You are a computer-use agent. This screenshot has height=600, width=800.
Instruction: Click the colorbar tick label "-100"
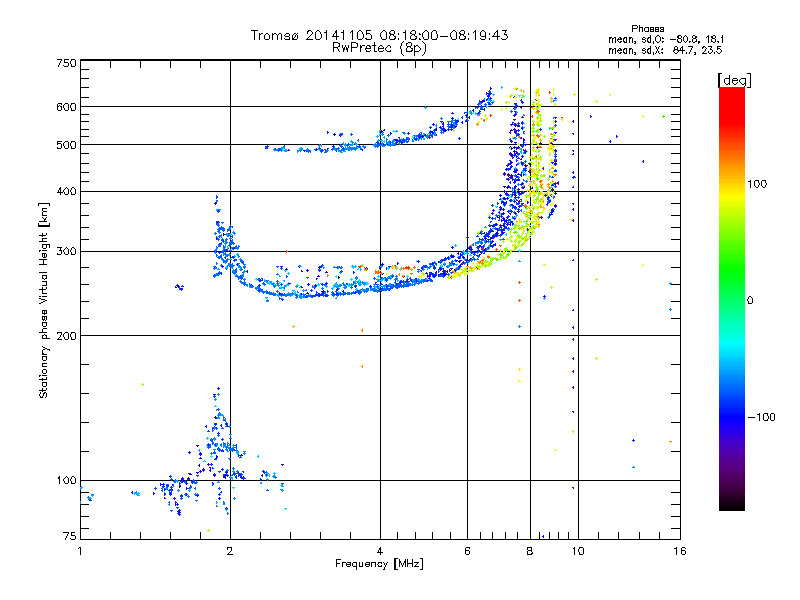761,417
